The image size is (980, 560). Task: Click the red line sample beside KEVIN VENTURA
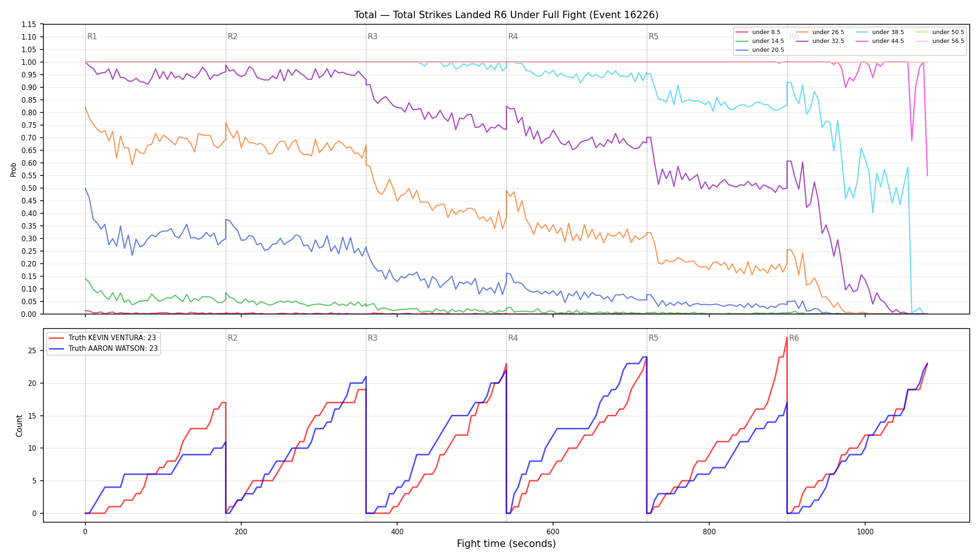57,338
